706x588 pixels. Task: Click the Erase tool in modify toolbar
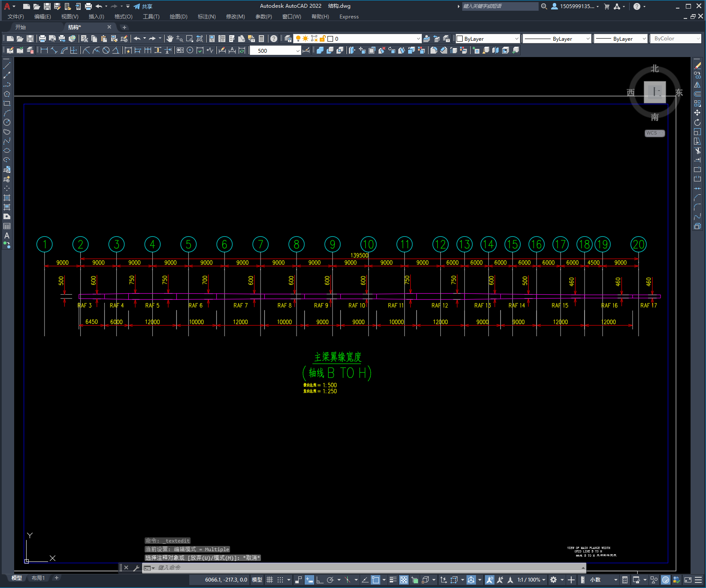pyautogui.click(x=697, y=66)
